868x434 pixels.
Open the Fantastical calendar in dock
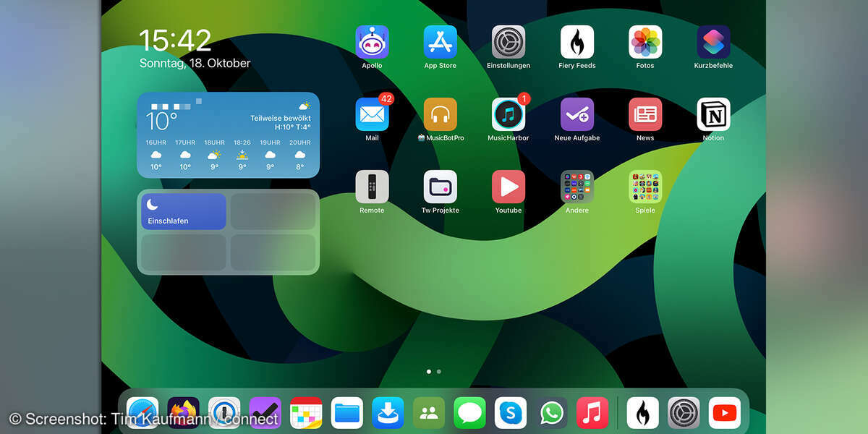pos(306,413)
